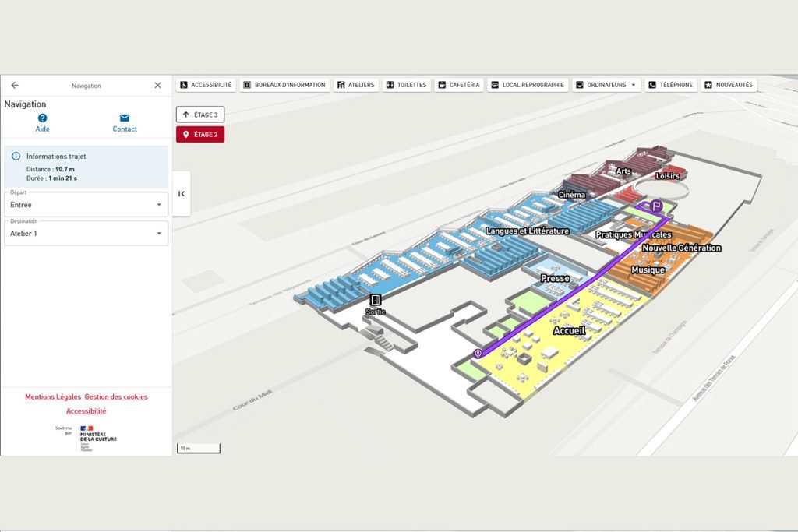Open the Aide help icon
Viewport: 798px width, 532px height.
pyautogui.click(x=43, y=118)
